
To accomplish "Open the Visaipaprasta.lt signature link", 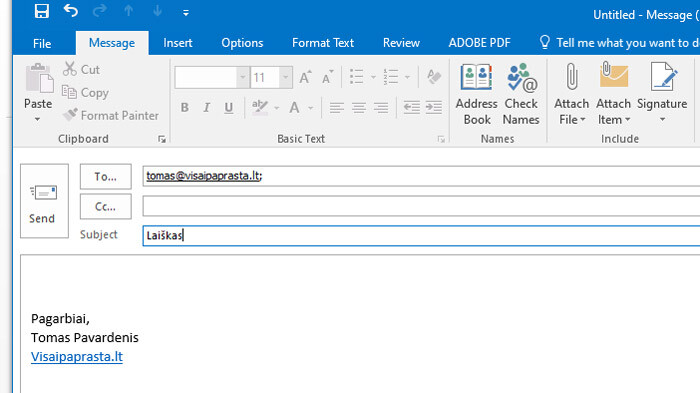I will click(x=77, y=356).
